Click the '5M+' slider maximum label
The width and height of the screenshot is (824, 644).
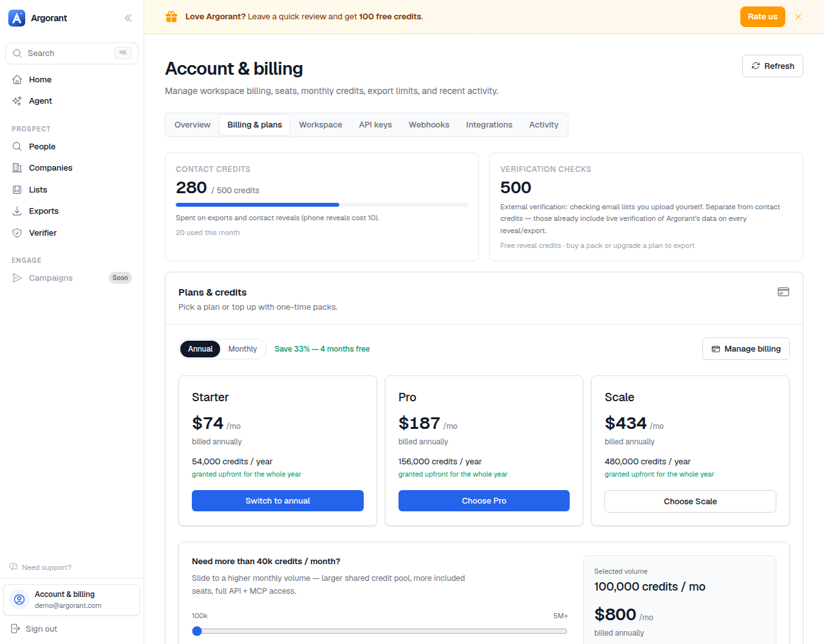pyautogui.click(x=560, y=616)
